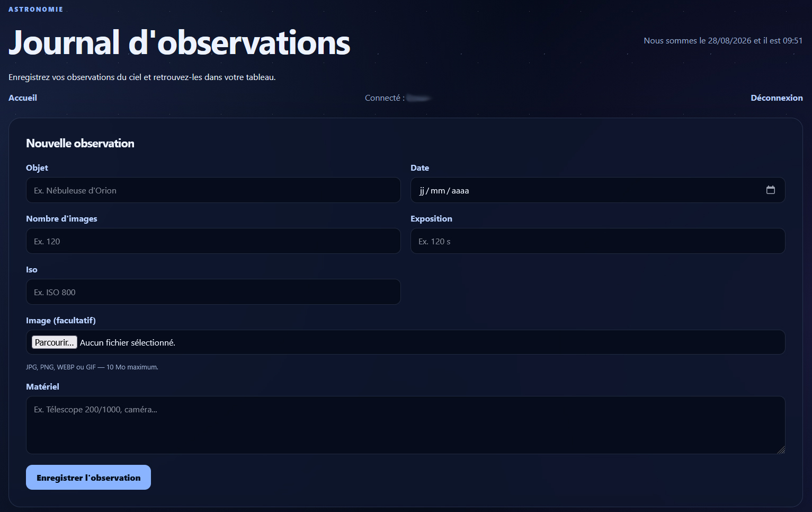
Task: Click the 'Connecté :' label
Action: (385, 98)
